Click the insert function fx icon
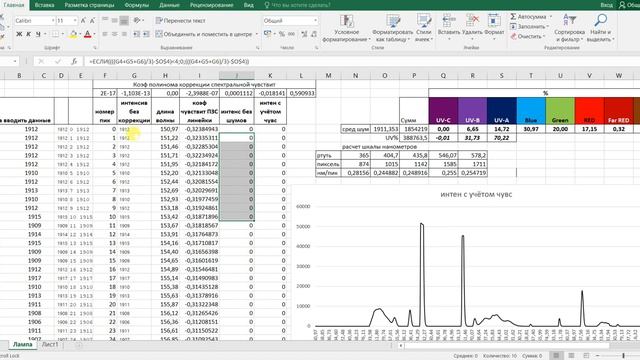This screenshot has width=640, height=360. tap(74, 61)
